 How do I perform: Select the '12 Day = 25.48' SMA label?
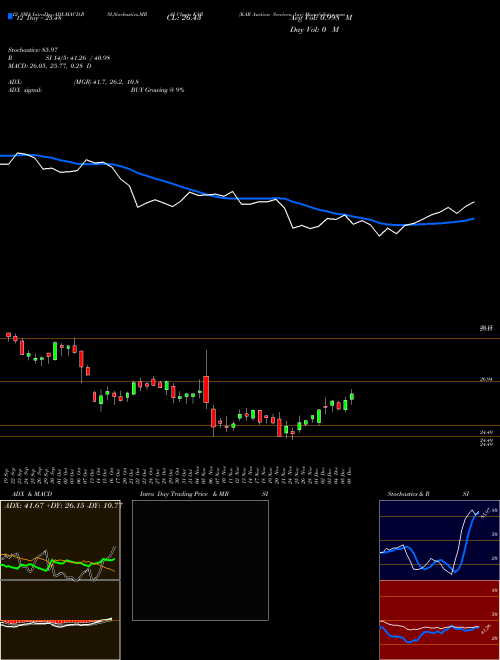[37, 18]
